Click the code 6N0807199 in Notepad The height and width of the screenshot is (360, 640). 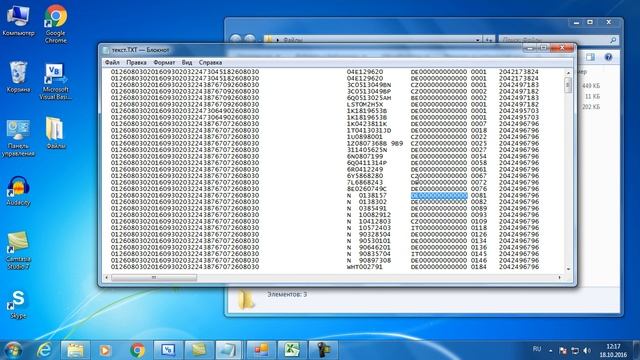pos(365,156)
